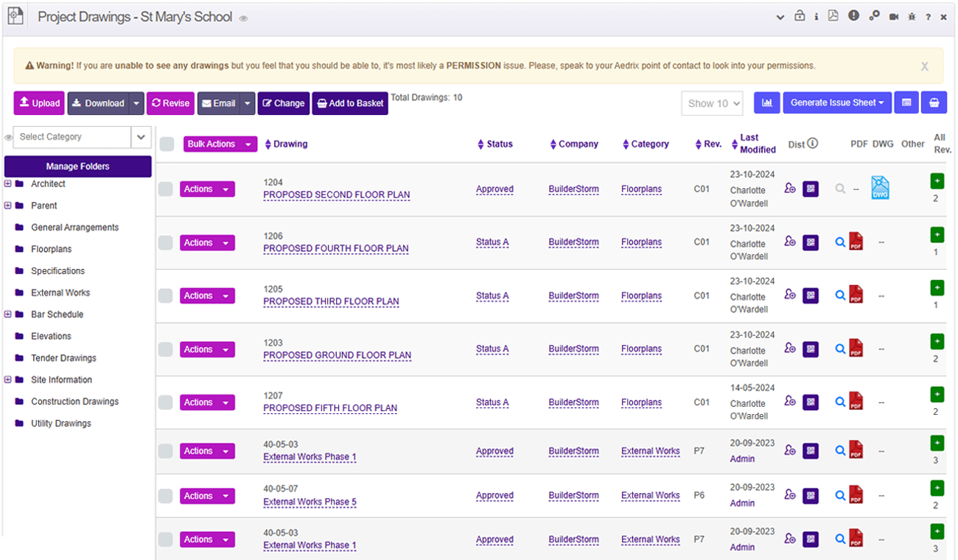Open the Floorplans folder in sidebar
Viewport: 958px width, 560px height.
coord(52,249)
